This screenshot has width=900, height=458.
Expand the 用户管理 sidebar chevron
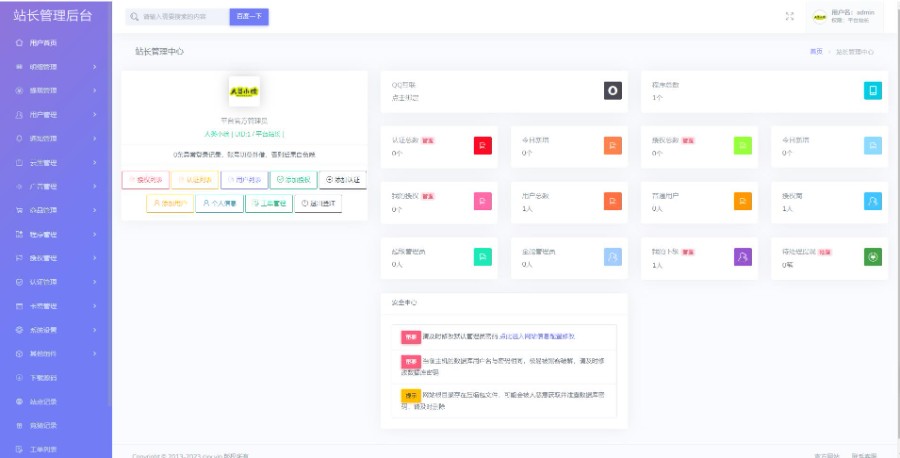coord(95,115)
